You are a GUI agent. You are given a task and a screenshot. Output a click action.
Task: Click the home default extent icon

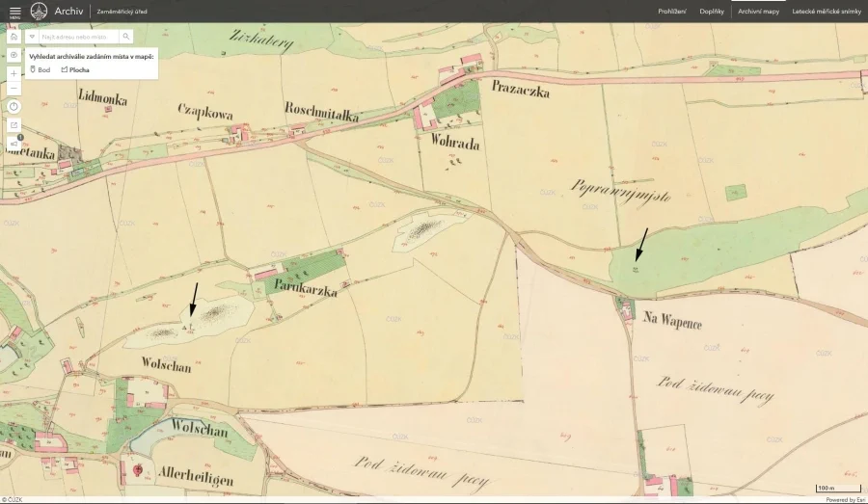(14, 37)
